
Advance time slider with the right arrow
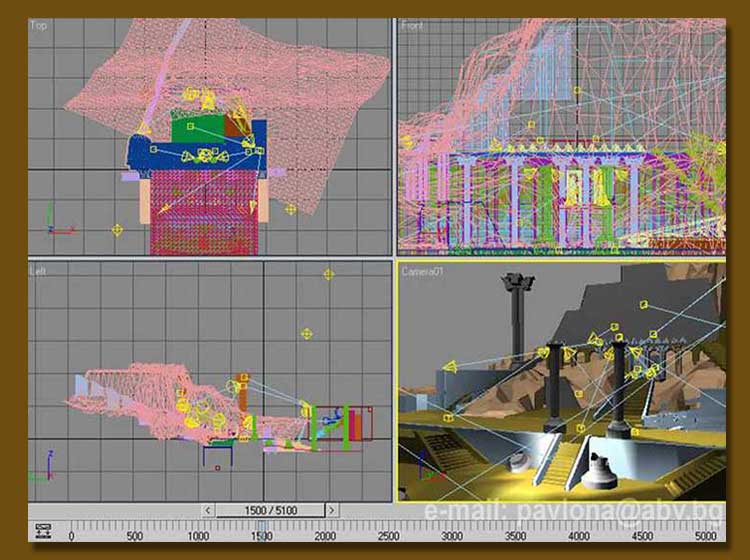pyautogui.click(x=332, y=510)
